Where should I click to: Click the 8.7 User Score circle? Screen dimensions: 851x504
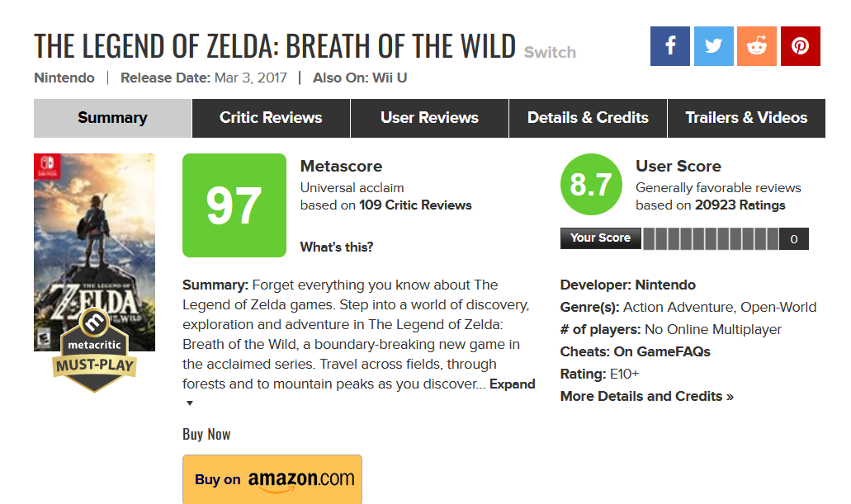point(590,185)
